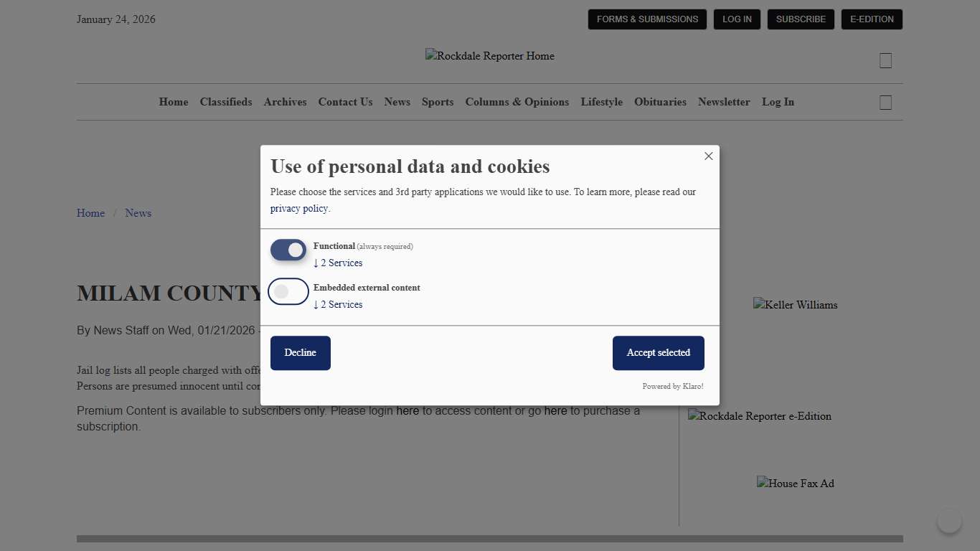Enable Embedded external content switch
Screen dimensions: 980x551
288,291
